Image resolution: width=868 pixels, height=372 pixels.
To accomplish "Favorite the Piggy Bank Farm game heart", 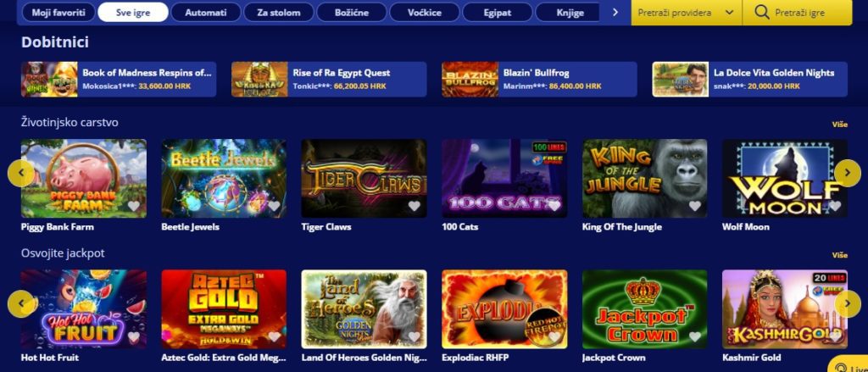I will (133, 207).
